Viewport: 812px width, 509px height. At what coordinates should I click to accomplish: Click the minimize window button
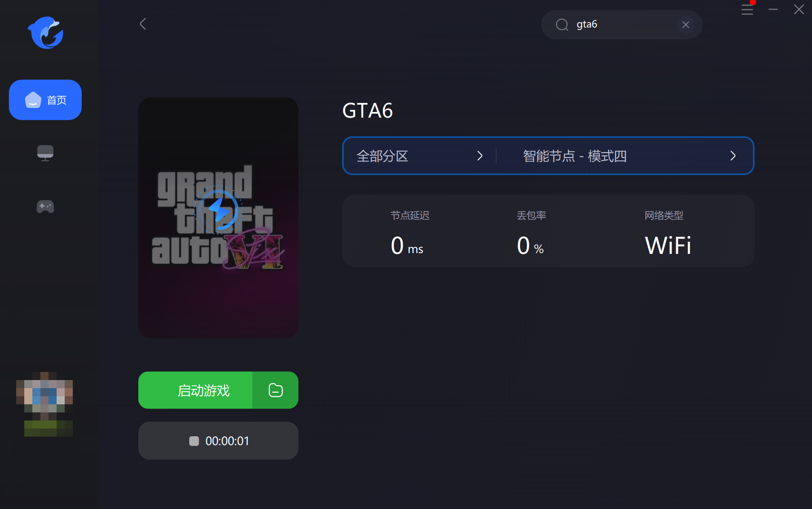[x=773, y=9]
